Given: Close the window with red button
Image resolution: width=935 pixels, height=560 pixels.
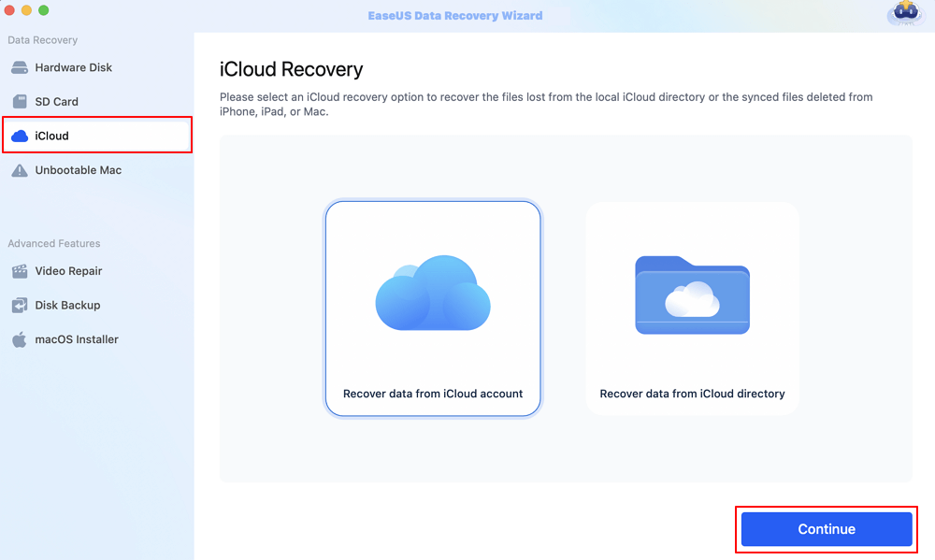Looking at the screenshot, I should point(9,10).
